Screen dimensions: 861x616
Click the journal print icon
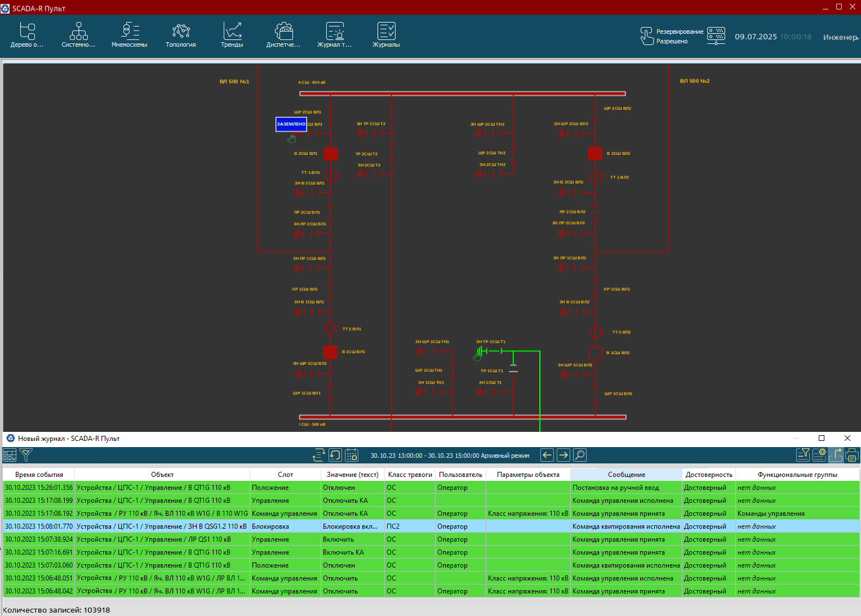(851, 455)
